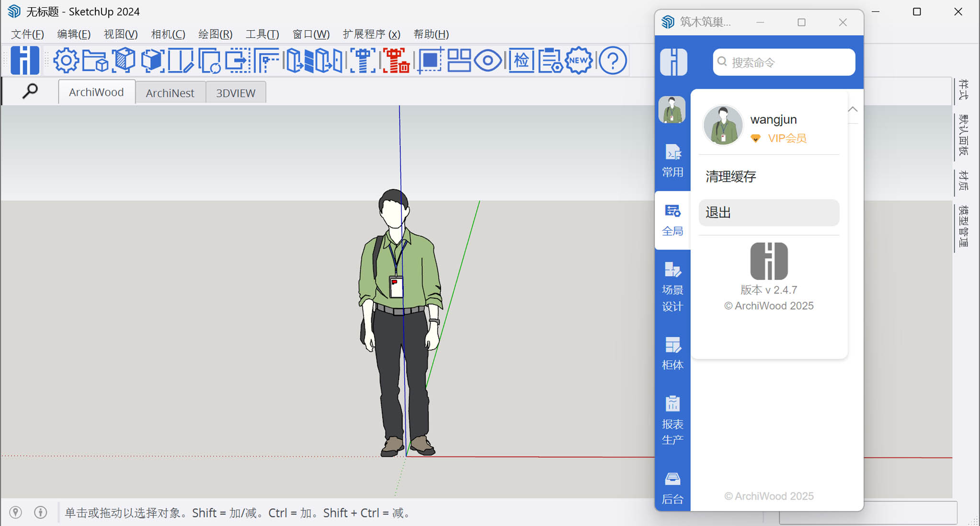Click the geolocation pin status bar icon

[16, 513]
